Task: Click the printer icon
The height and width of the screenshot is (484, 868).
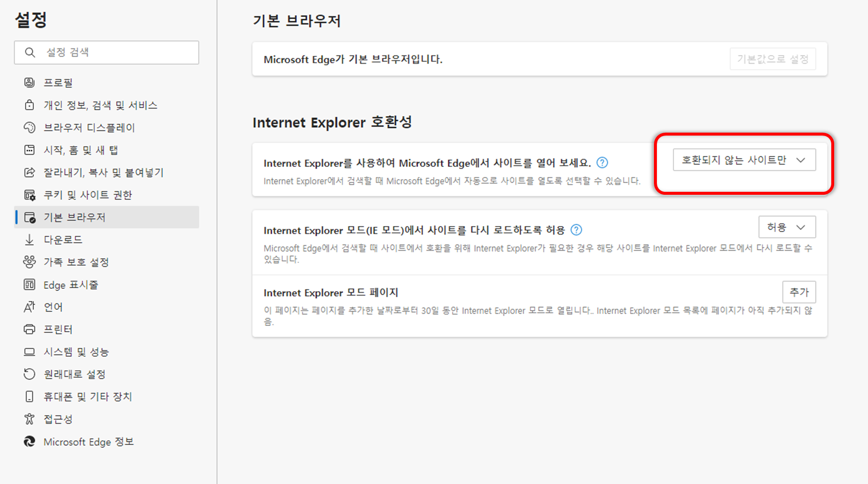Action: pos(29,329)
